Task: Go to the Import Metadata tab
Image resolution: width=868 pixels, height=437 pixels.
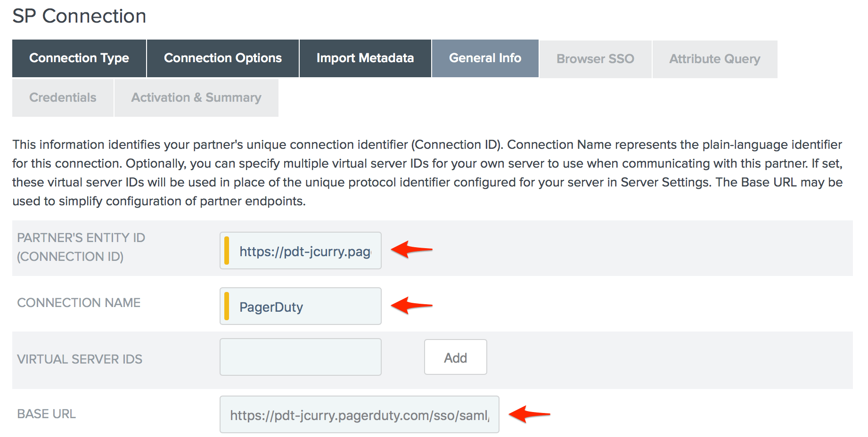Action: pyautogui.click(x=365, y=58)
